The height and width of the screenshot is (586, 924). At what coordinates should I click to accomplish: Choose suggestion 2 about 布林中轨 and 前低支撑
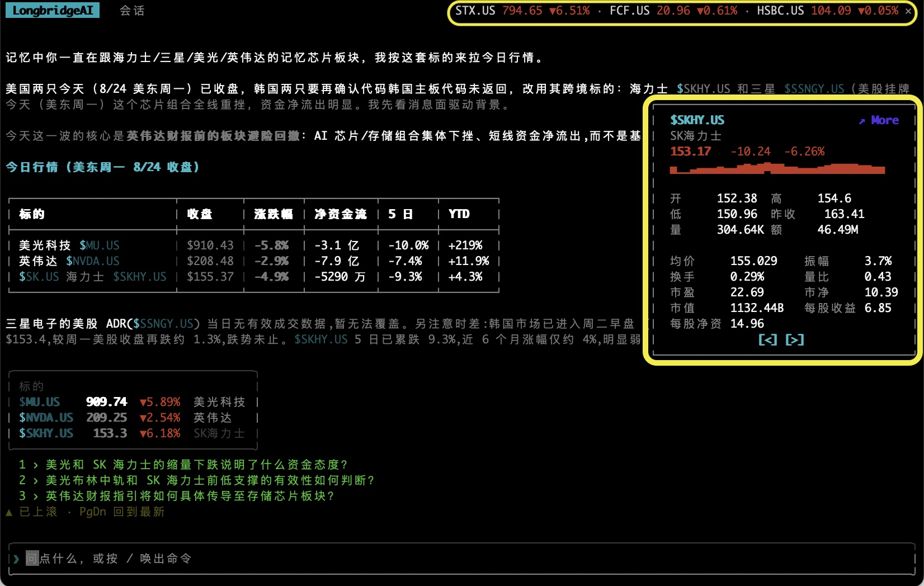click(x=197, y=480)
